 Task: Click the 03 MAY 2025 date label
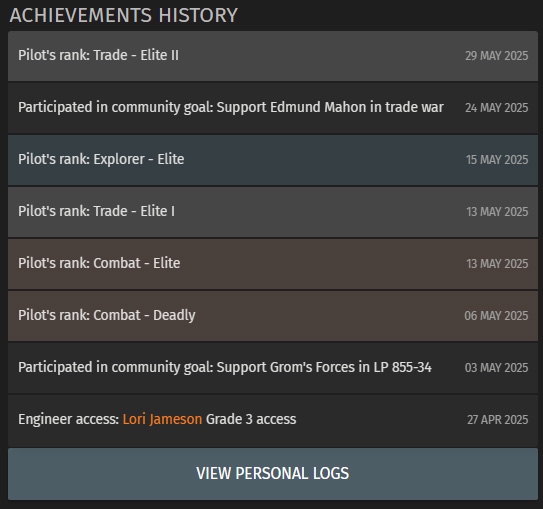click(x=497, y=367)
